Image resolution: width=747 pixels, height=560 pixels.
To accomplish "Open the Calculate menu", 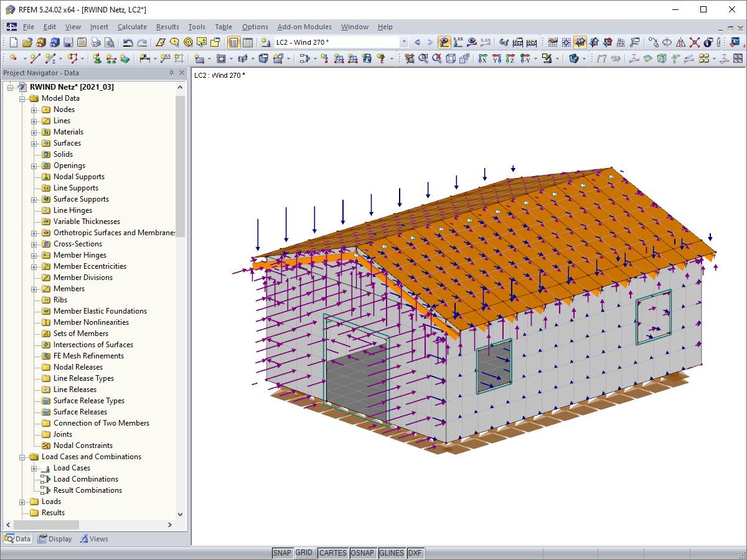I will pos(132,27).
